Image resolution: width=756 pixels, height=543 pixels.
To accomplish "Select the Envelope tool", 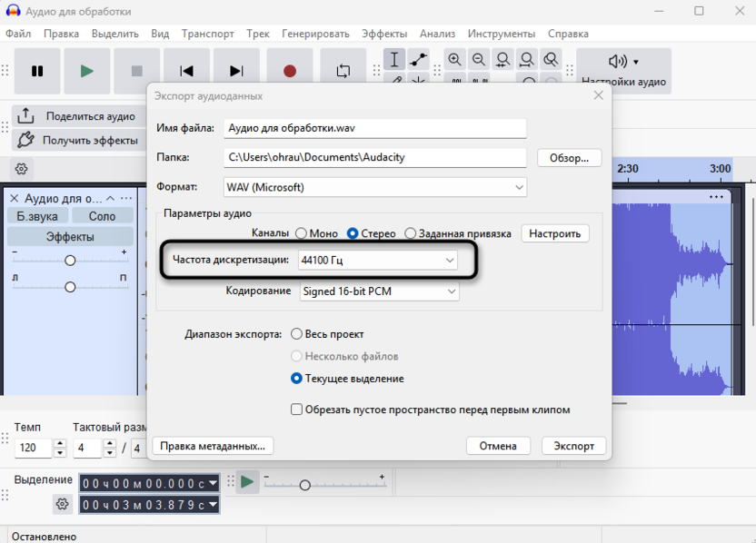I will pyautogui.click(x=418, y=60).
